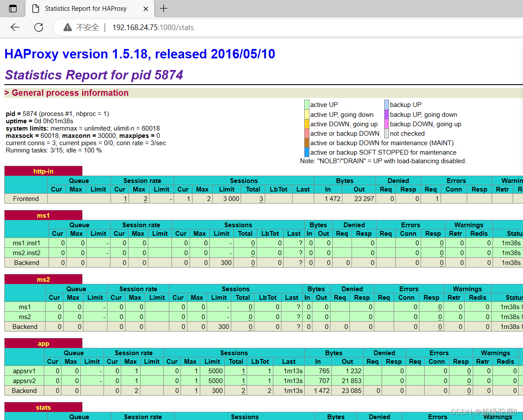Close the Statistics Report for HAProxy tab
Viewport: 523px width, 420px height.
pyautogui.click(x=146, y=9)
